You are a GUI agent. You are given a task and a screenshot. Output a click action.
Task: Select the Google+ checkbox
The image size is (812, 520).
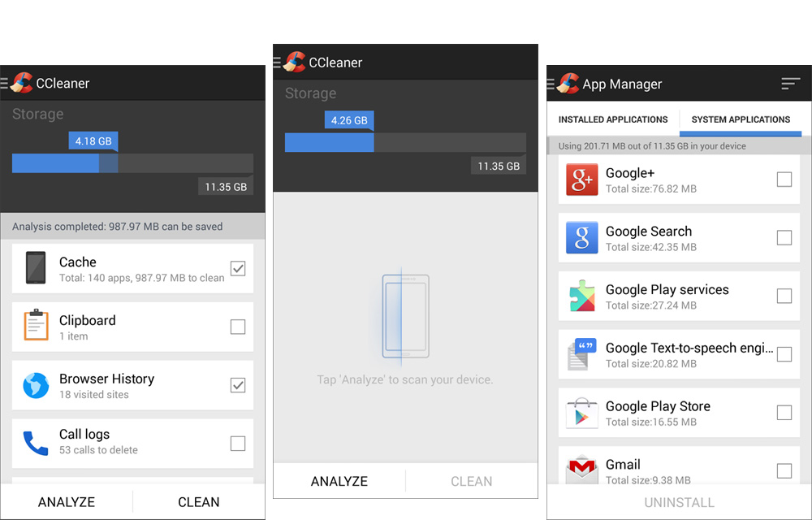(784, 180)
